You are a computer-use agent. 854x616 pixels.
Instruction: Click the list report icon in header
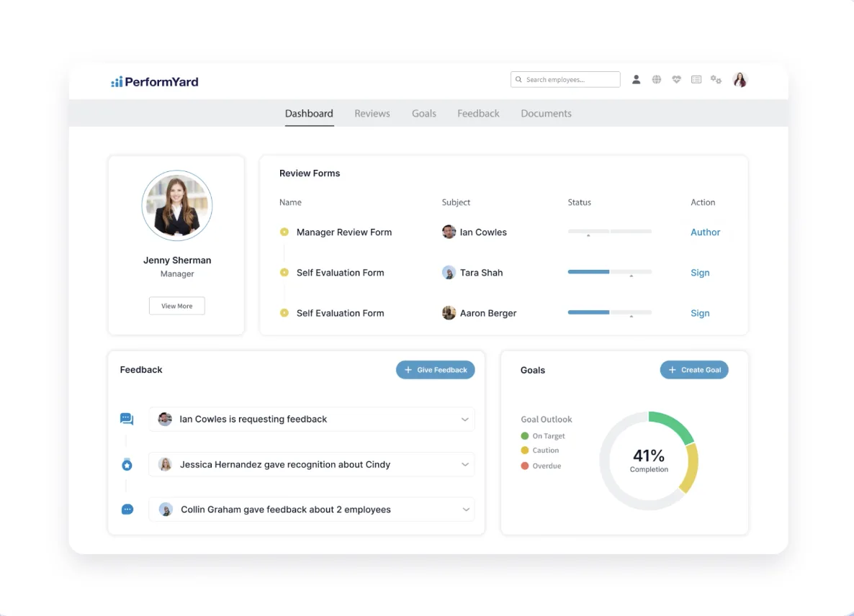pyautogui.click(x=696, y=79)
